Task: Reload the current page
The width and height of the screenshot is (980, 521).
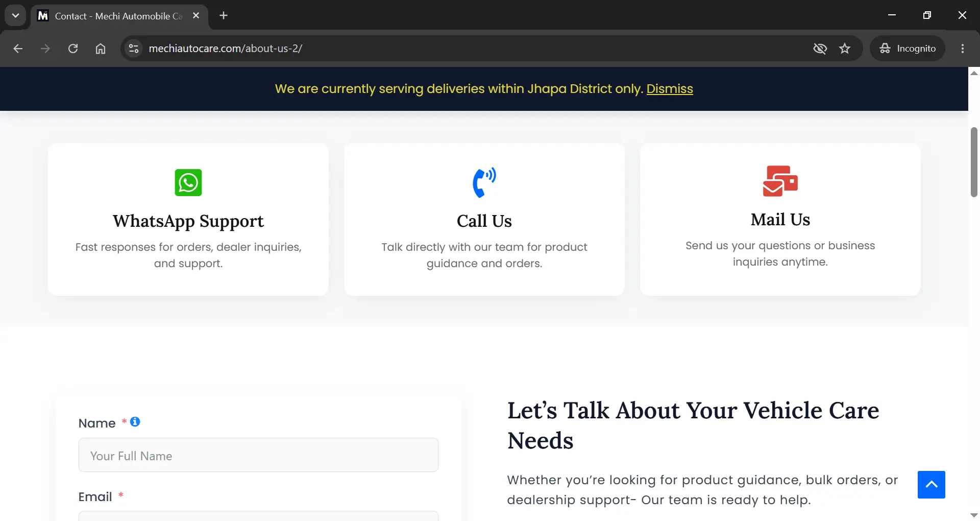Action: point(73,49)
